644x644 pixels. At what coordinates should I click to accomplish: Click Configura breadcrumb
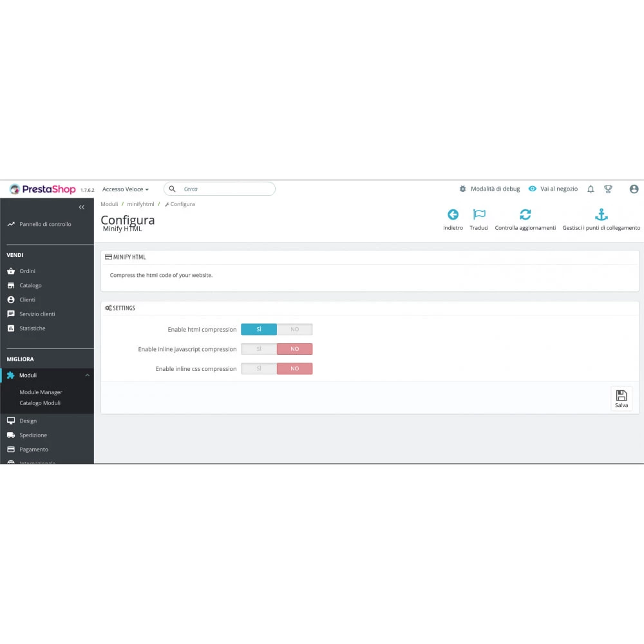point(180,204)
